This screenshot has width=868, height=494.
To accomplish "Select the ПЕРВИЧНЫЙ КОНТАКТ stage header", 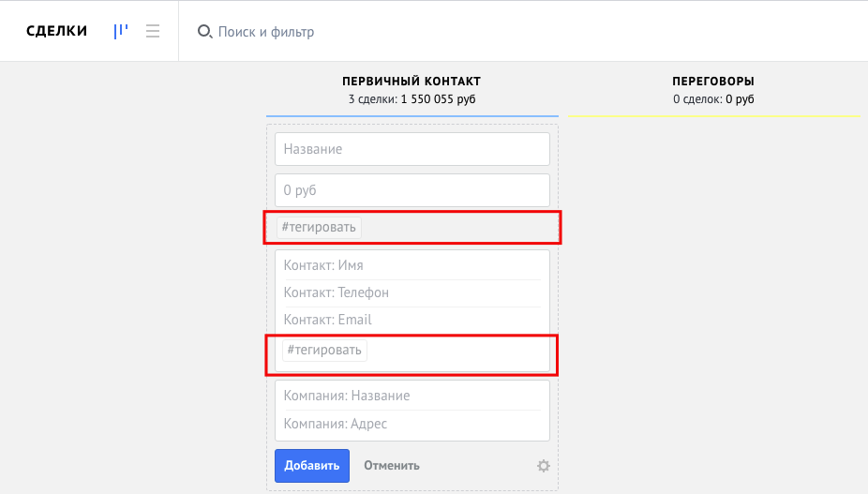I will tap(412, 82).
